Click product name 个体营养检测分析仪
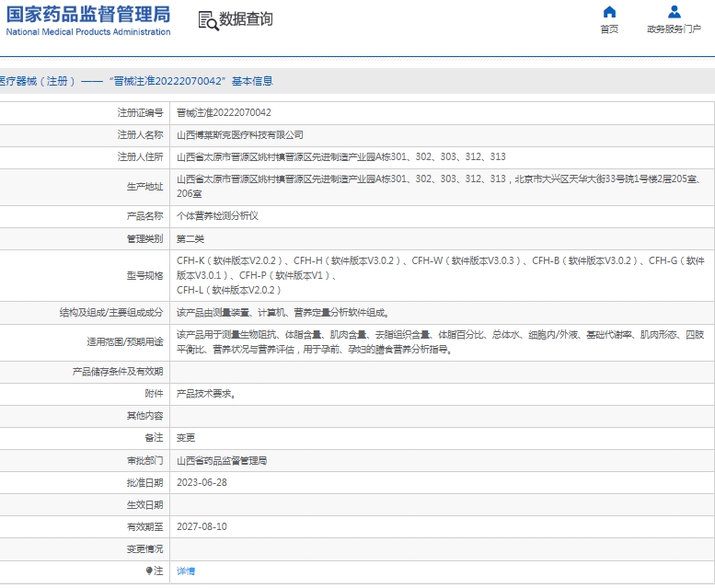 click(217, 216)
